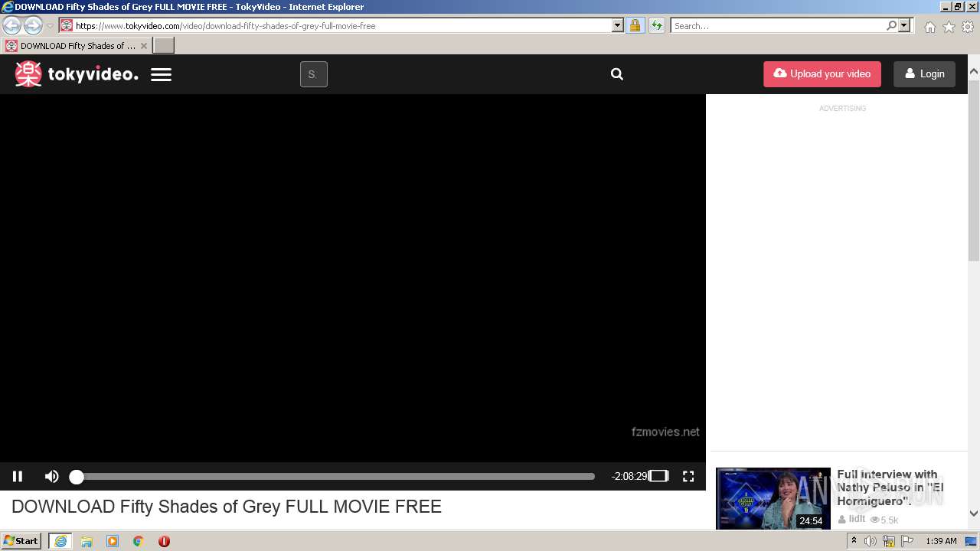
Task: Click the Show desktop button
Action: 972,541
